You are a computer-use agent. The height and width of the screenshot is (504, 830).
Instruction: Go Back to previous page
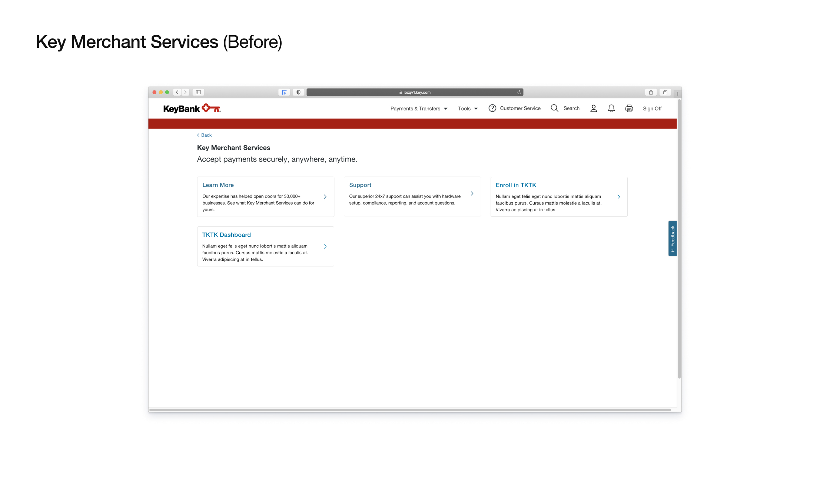[x=204, y=135]
